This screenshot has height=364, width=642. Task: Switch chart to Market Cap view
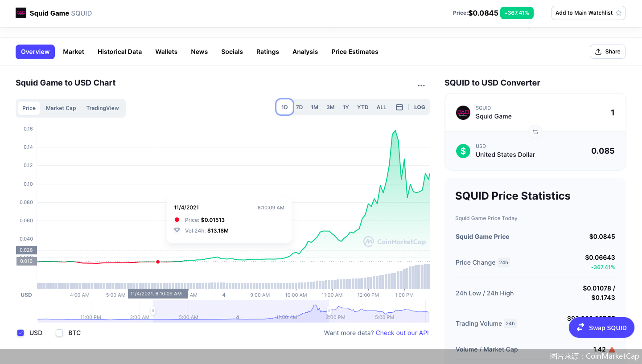[x=61, y=108]
